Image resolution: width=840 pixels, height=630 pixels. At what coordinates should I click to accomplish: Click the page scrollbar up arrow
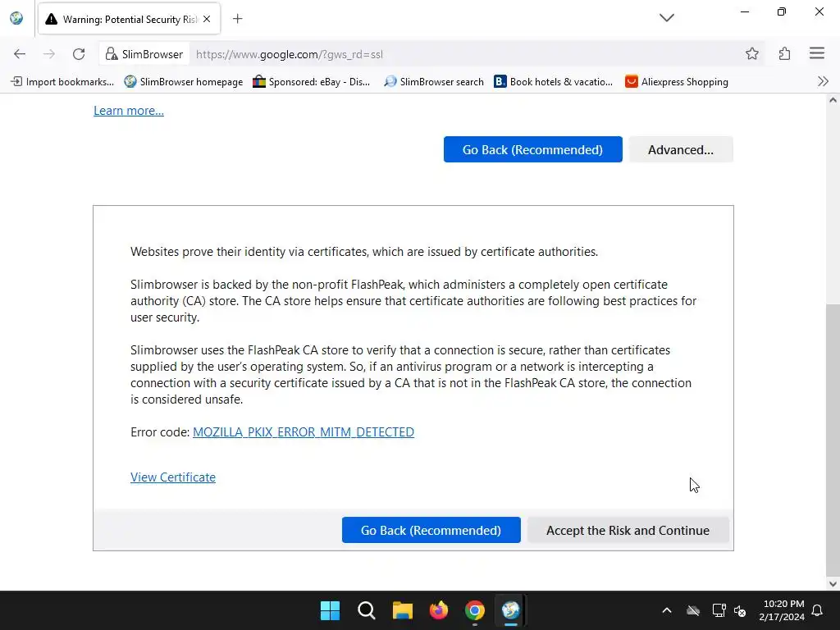click(x=833, y=99)
